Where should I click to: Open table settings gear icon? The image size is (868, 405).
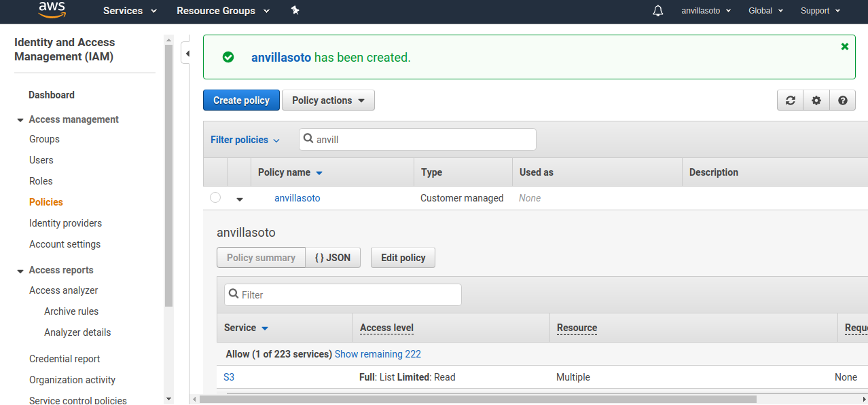tap(816, 100)
